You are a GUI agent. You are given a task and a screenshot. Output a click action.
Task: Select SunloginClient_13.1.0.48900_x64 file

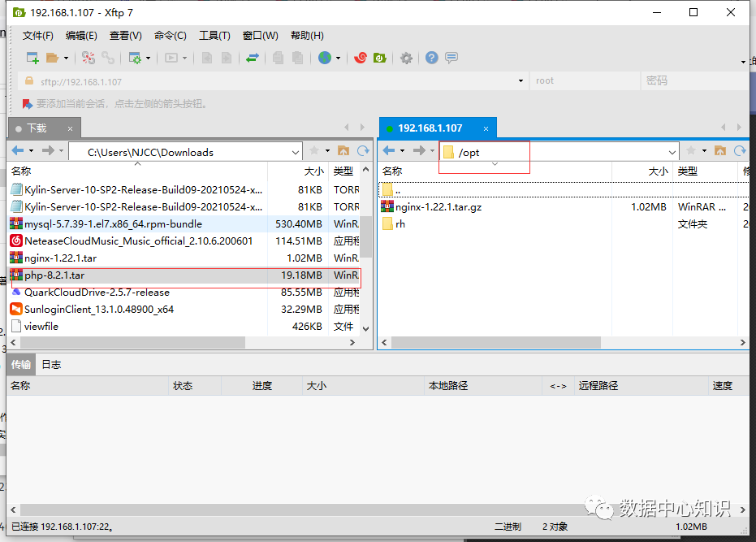(x=184, y=310)
